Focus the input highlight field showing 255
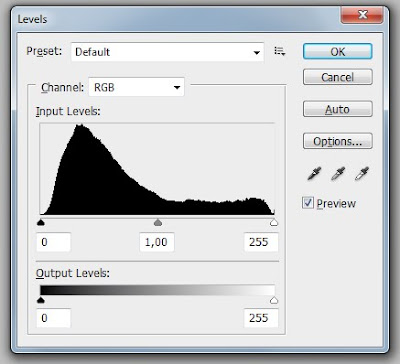 261,242
